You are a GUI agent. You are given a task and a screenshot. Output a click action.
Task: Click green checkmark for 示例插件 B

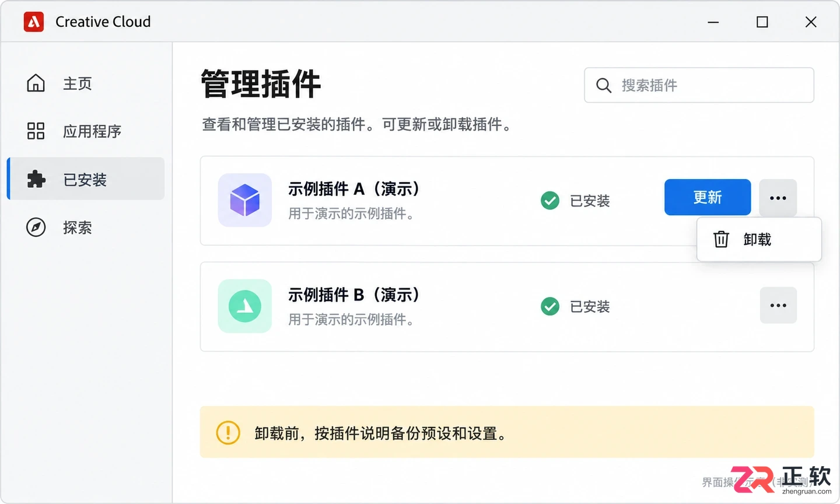(550, 306)
